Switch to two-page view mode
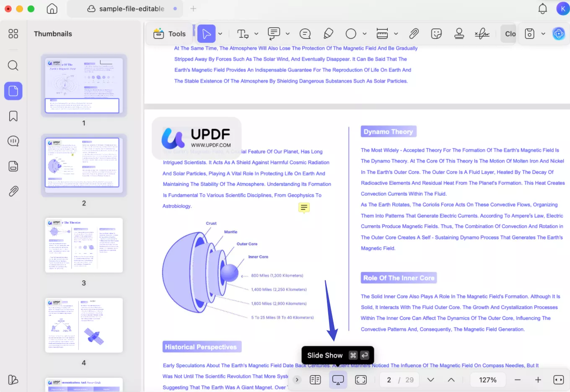570x392 pixels. 315,380
